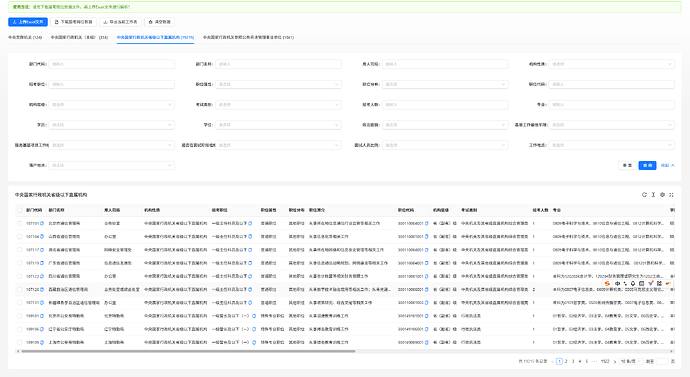The width and height of the screenshot is (690, 377).
Task: Open the 考试类别 filter dropdown
Action: 279,105
